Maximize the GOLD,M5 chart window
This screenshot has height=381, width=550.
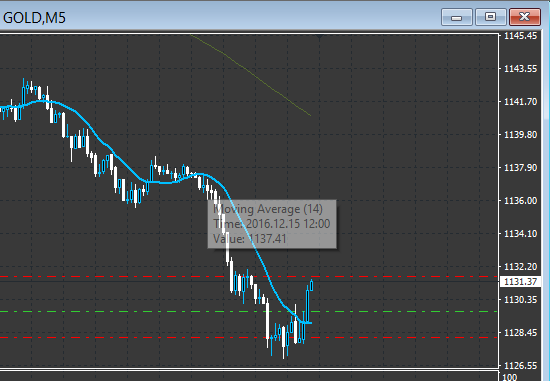coord(490,17)
